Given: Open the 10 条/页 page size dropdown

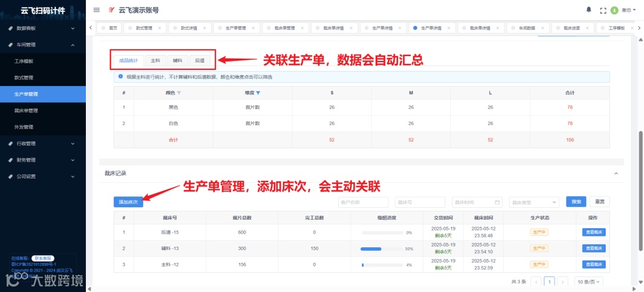Looking at the screenshot, I should point(589,282).
